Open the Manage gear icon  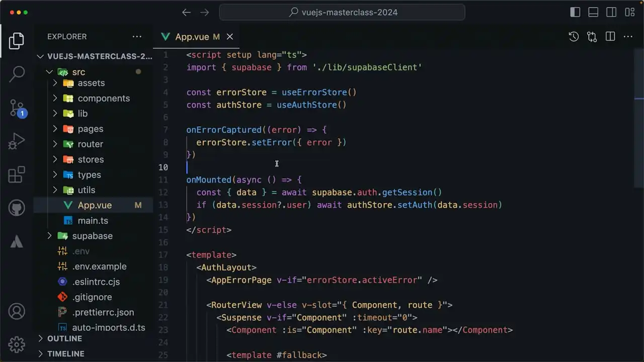coord(17,344)
